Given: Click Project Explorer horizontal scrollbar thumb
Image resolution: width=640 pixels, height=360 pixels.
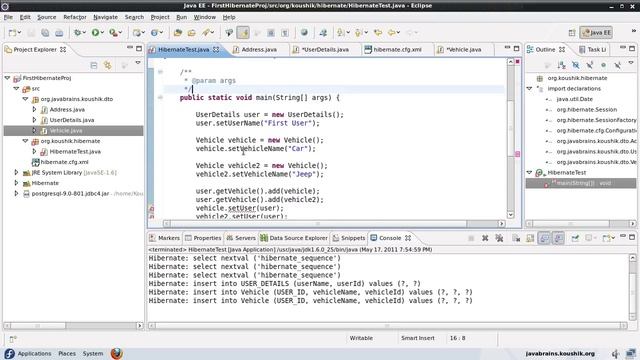Looking at the screenshot, I should pos(38,326).
